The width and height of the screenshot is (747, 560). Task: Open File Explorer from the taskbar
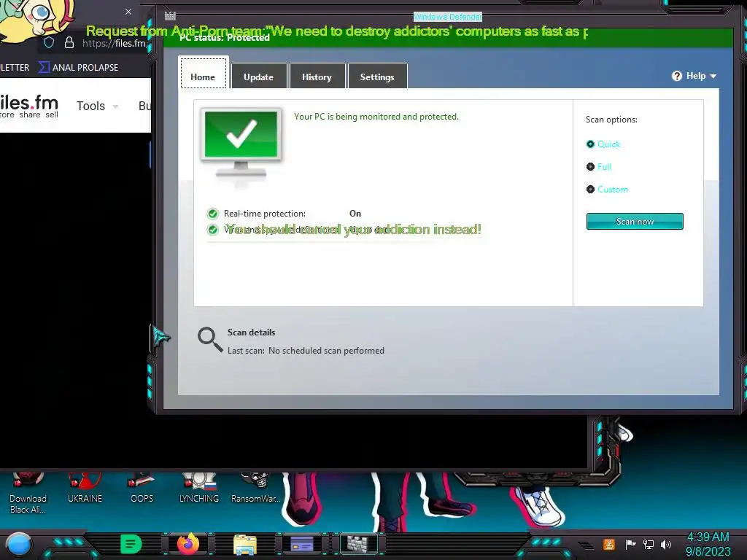coord(245,545)
